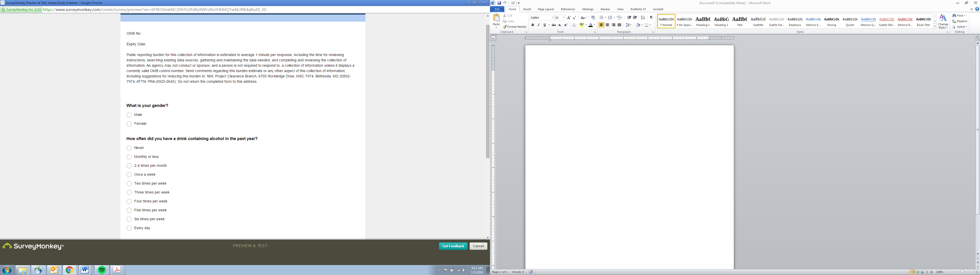Apply strikethrough text formatting

point(554,25)
